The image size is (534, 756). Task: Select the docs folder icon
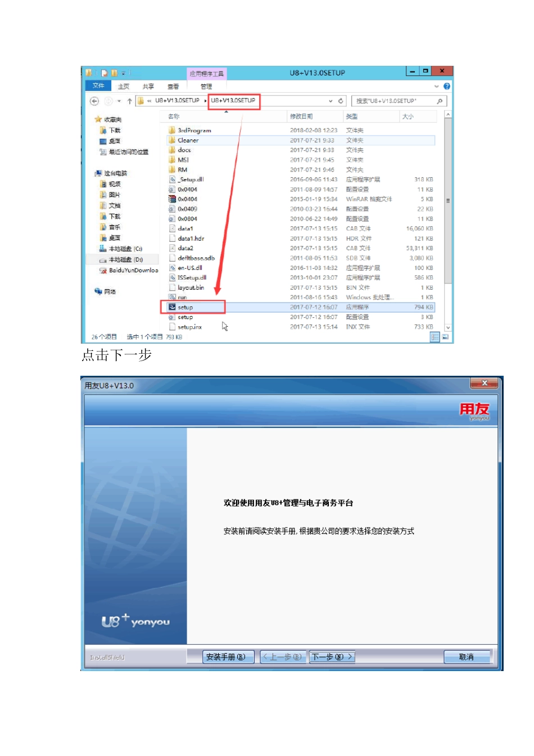[172, 150]
